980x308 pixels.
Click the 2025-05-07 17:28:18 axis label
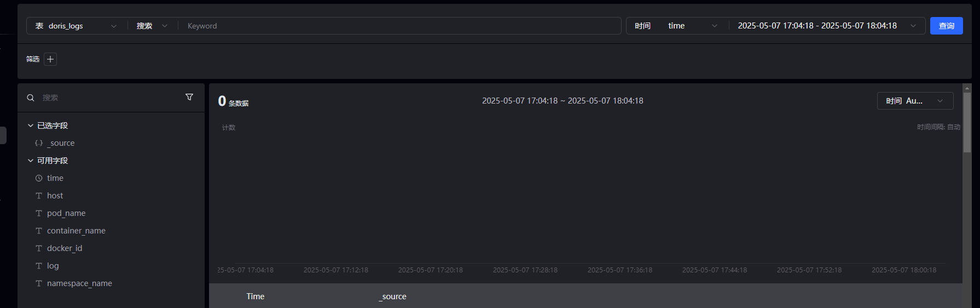525,270
